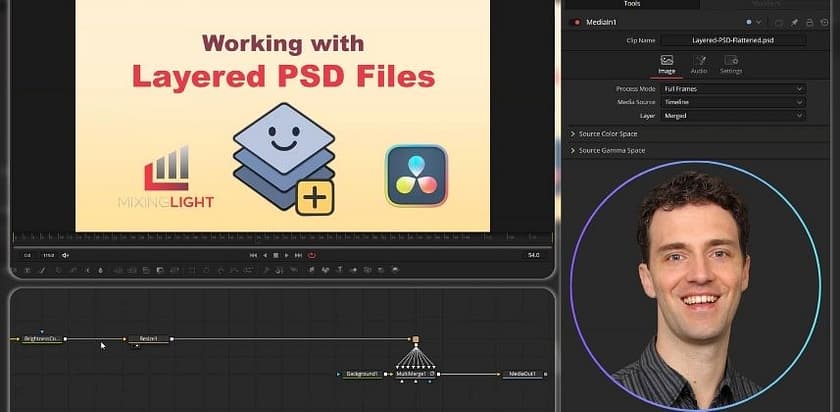Click the small indicator below the Resize1 node
Image resolution: width=840 pixels, height=412 pixels.
136,346
